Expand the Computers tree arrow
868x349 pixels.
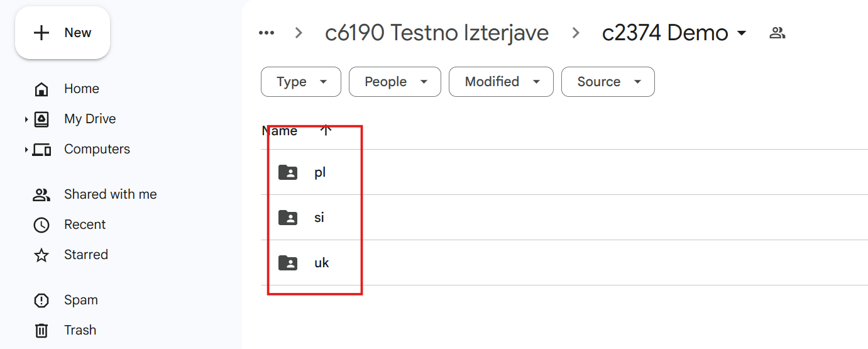coord(26,149)
